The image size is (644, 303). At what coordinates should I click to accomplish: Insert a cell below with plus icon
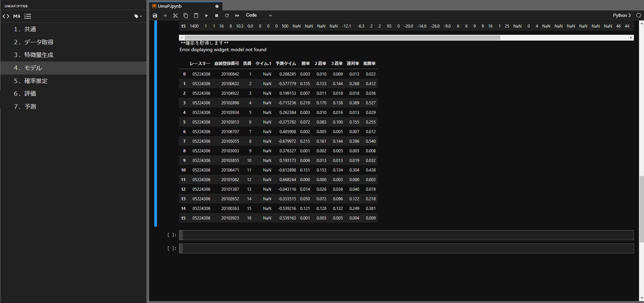(x=165, y=16)
